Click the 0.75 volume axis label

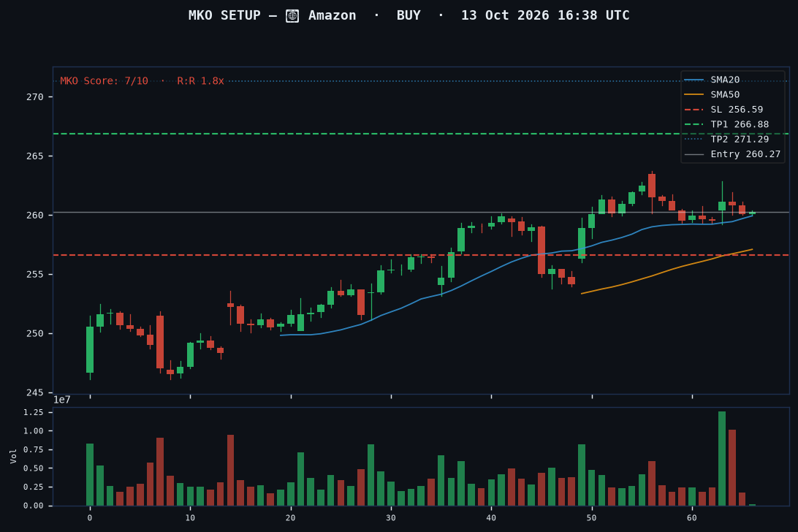coord(34,450)
